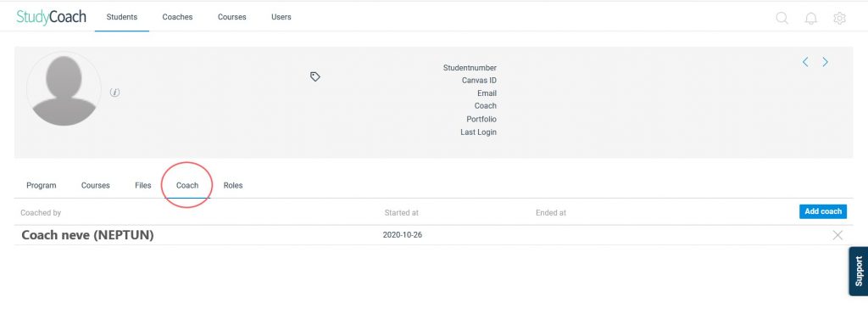Click the student avatar picture
Image resolution: width=868 pixels, height=320 pixels.
[x=64, y=89]
